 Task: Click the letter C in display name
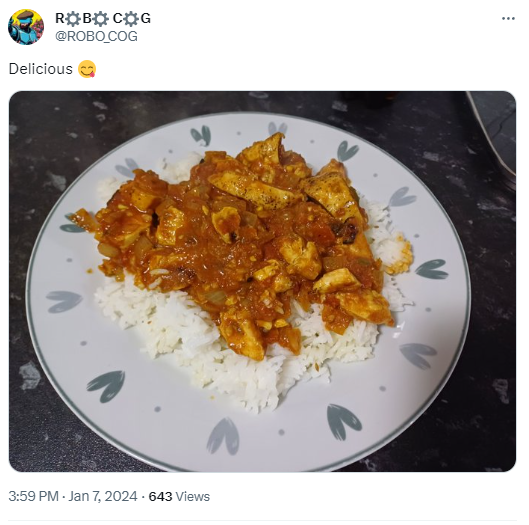118,19
